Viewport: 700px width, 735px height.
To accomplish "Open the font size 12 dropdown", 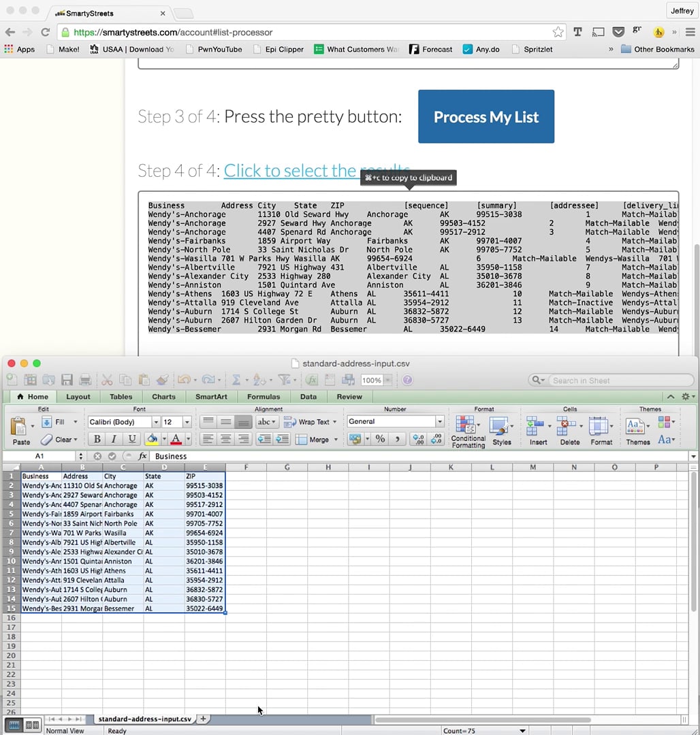I will click(187, 422).
